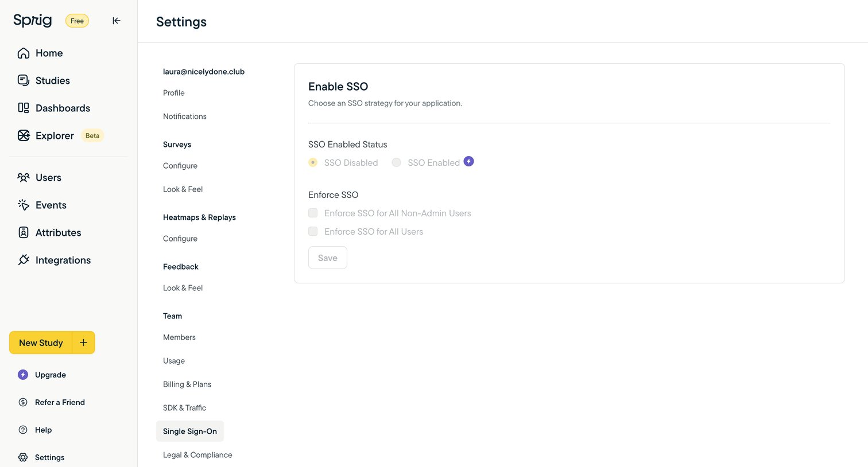Click the Home house icon
Viewport: 868px width, 467px height.
[x=24, y=53]
